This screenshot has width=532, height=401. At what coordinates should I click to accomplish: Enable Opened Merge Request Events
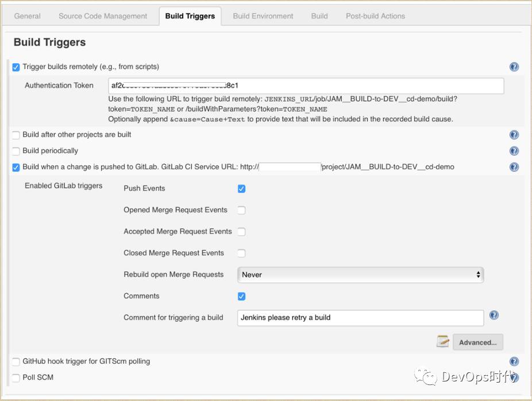pos(242,210)
